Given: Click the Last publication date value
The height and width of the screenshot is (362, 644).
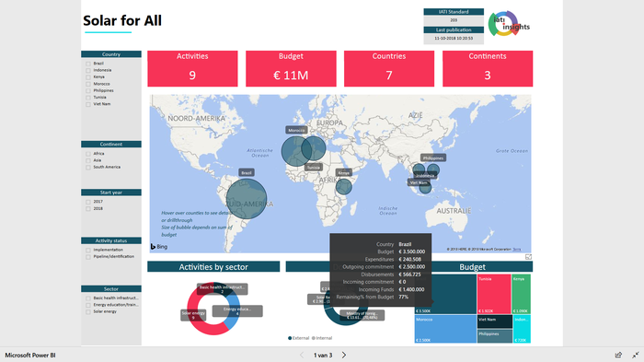Looking at the screenshot, I should click(x=454, y=39).
